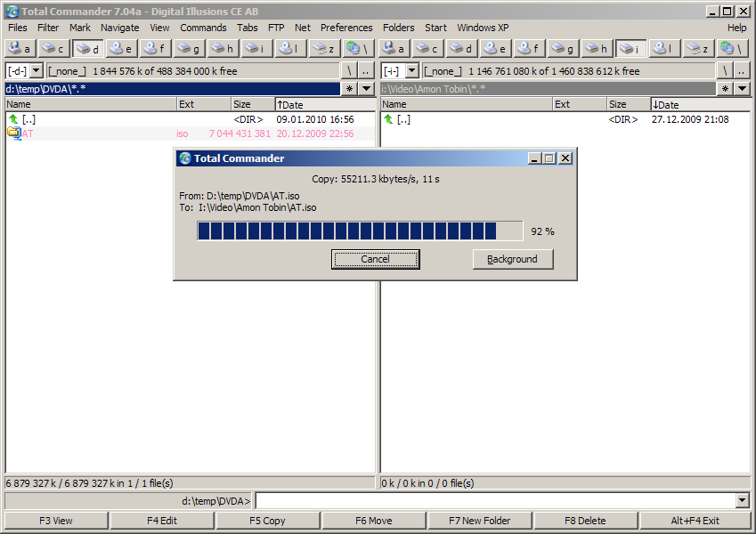Select drive d in right panel drive bar
Viewport: 756px width, 534px height.
coord(462,49)
